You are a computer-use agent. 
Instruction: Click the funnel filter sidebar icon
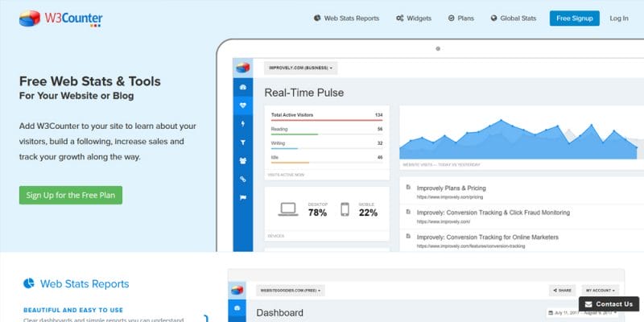(243, 142)
